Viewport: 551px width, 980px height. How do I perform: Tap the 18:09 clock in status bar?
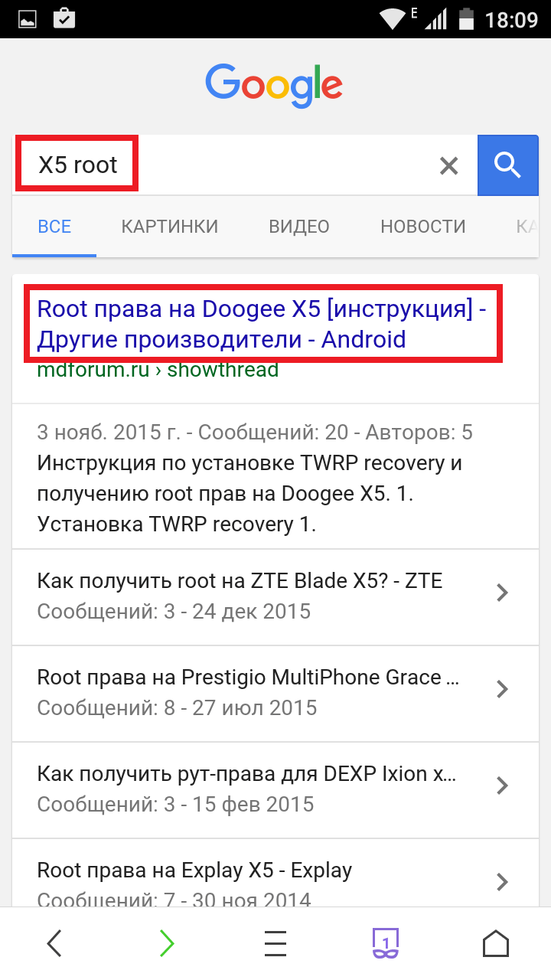[x=511, y=19]
